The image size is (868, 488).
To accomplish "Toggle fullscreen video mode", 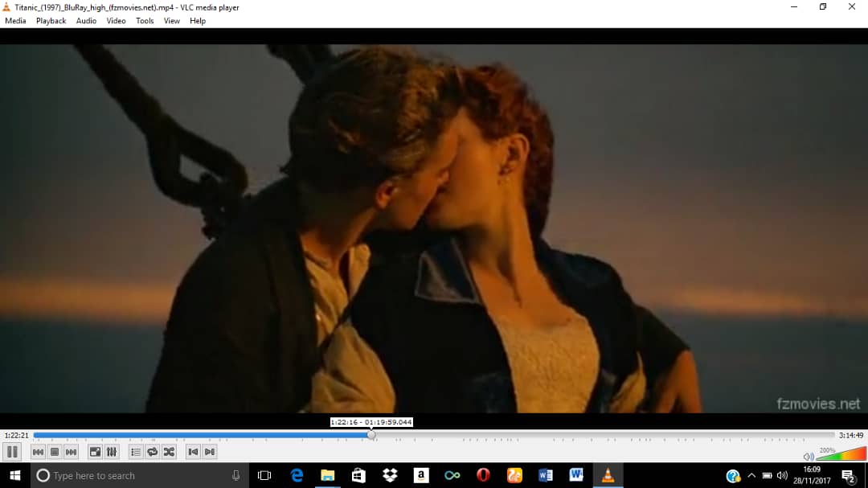I will click(x=95, y=452).
